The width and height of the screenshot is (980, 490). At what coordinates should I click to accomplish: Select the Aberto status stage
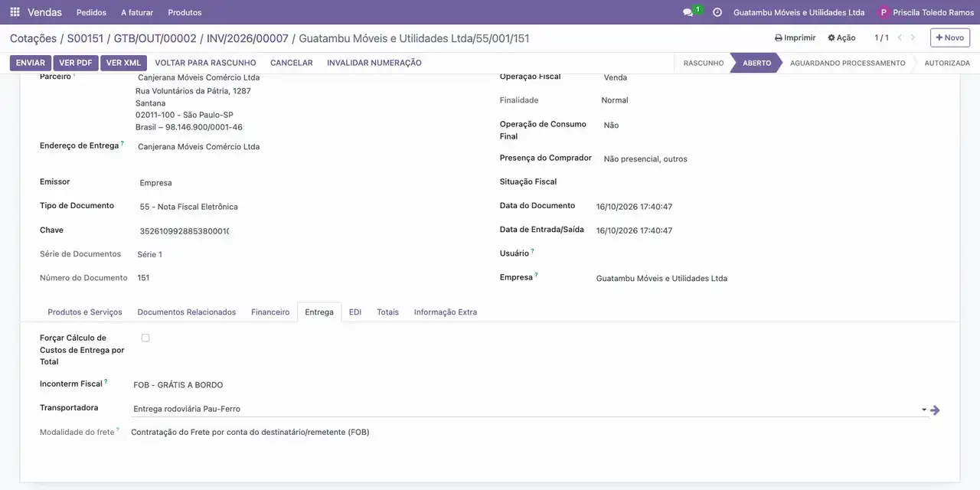[x=756, y=63]
